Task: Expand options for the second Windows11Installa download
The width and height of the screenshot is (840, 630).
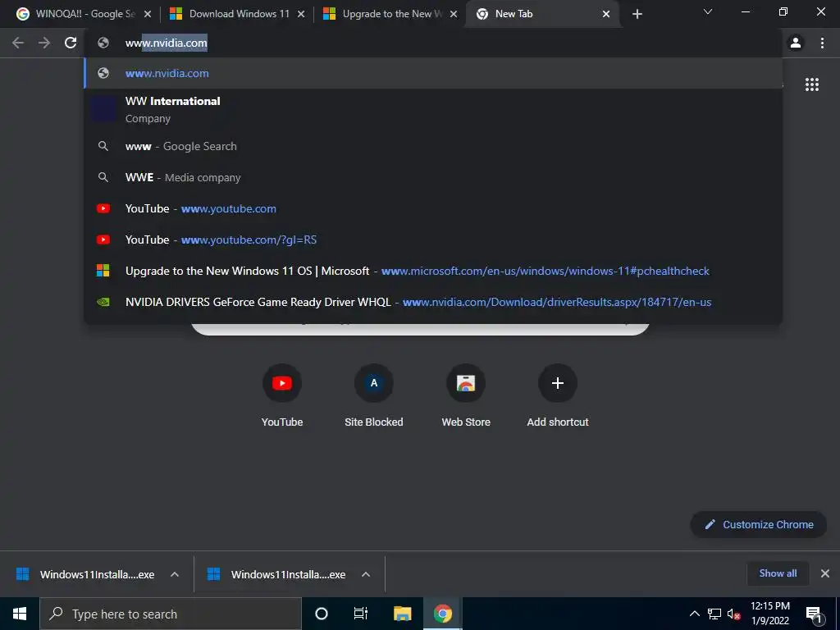Action: [x=366, y=574]
